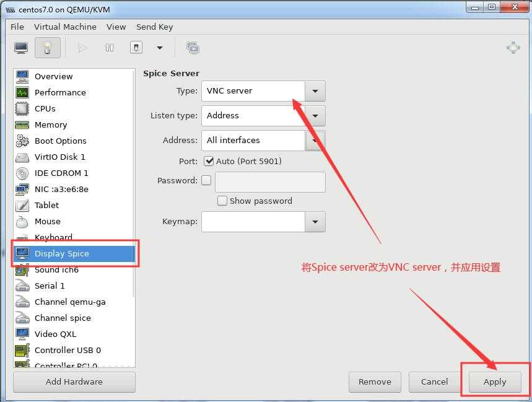Select the Overview entry text
The height and width of the screenshot is (402, 532).
pyautogui.click(x=54, y=76)
